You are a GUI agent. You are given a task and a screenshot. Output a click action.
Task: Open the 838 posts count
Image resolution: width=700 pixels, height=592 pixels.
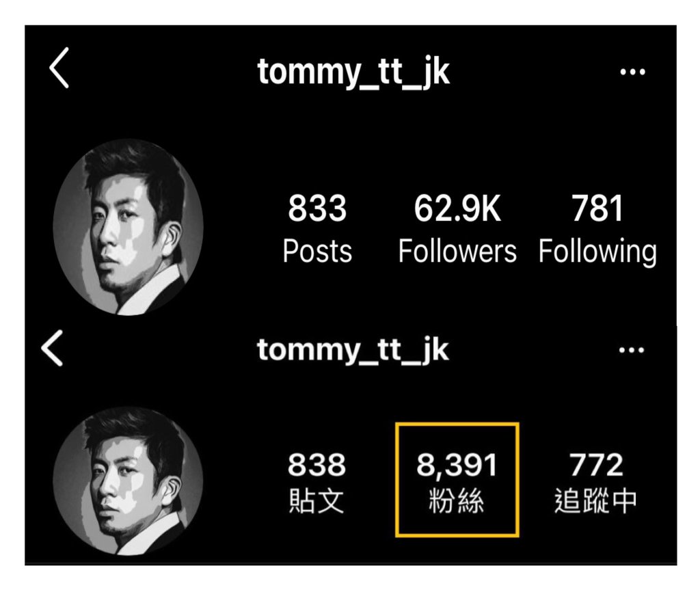[317, 464]
